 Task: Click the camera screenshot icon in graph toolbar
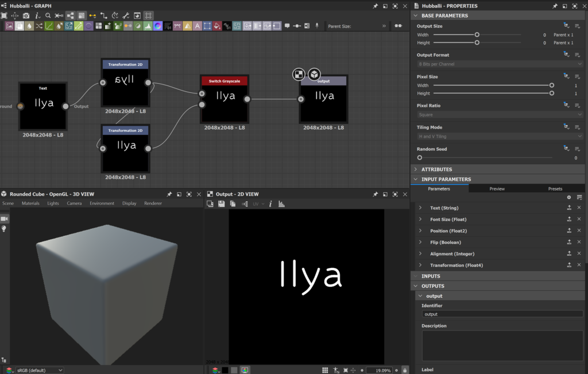(26, 15)
